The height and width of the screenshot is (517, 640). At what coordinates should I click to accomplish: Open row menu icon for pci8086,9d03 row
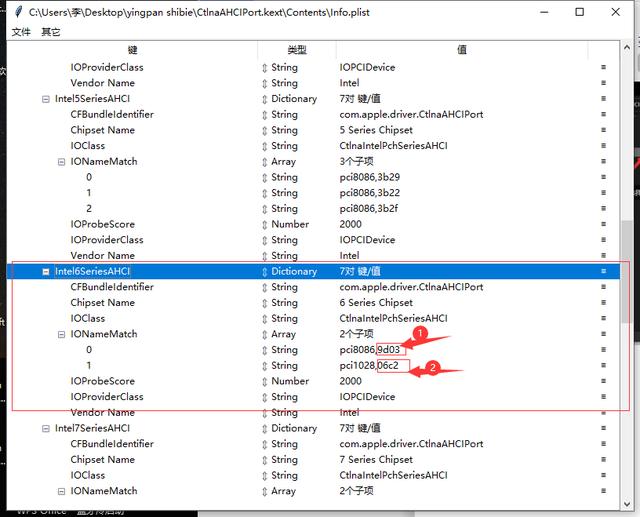click(x=603, y=349)
